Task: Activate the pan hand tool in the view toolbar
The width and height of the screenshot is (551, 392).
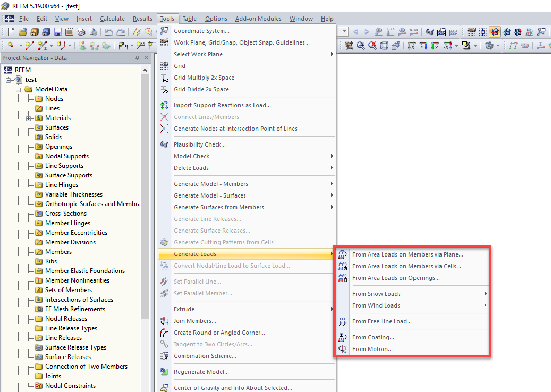Action: click(349, 46)
